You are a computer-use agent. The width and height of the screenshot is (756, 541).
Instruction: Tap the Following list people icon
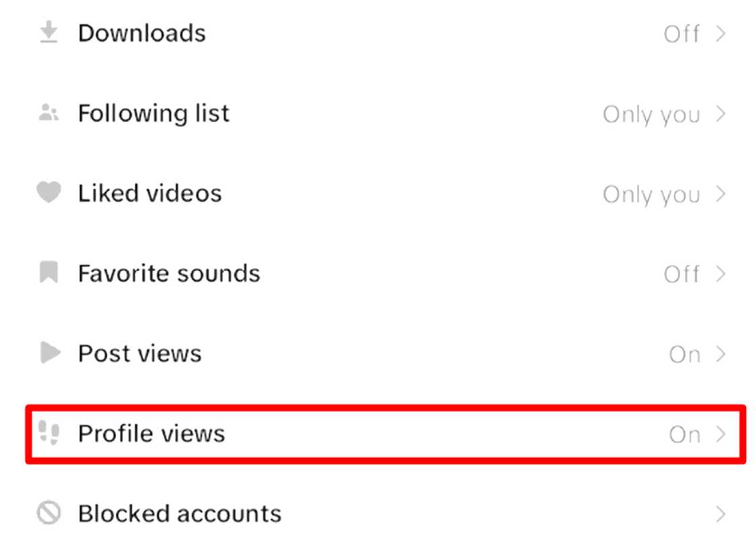tap(49, 113)
